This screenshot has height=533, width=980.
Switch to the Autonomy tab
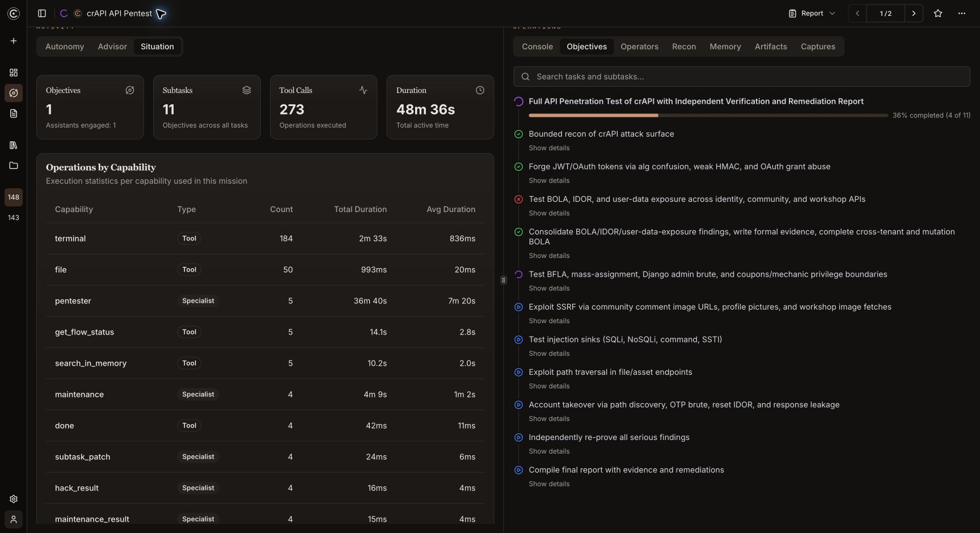(65, 46)
